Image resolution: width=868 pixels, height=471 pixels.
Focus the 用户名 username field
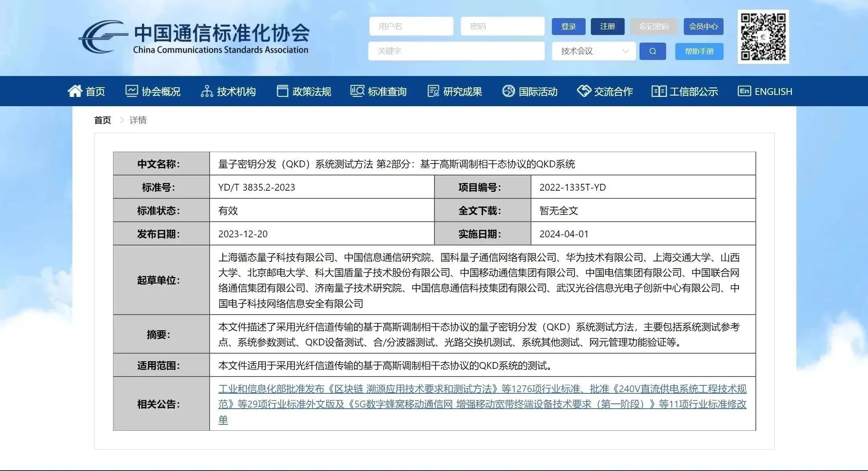click(411, 26)
